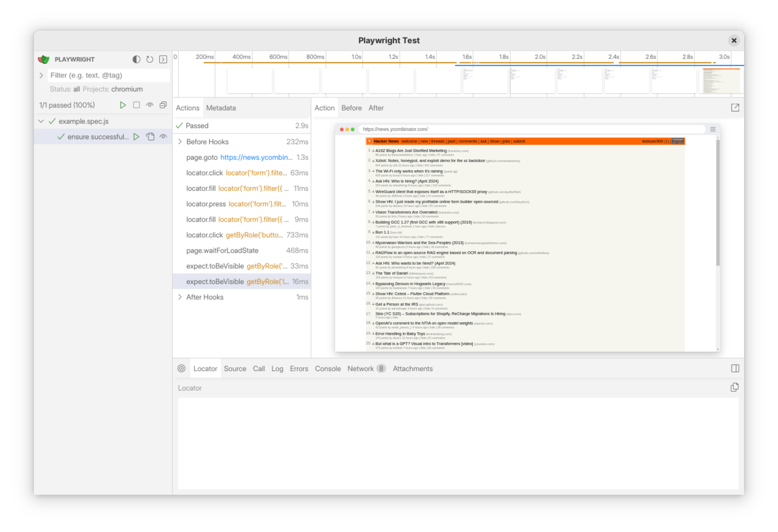Expand the filter options chevron
The width and height of the screenshot is (778, 532).
click(x=41, y=75)
